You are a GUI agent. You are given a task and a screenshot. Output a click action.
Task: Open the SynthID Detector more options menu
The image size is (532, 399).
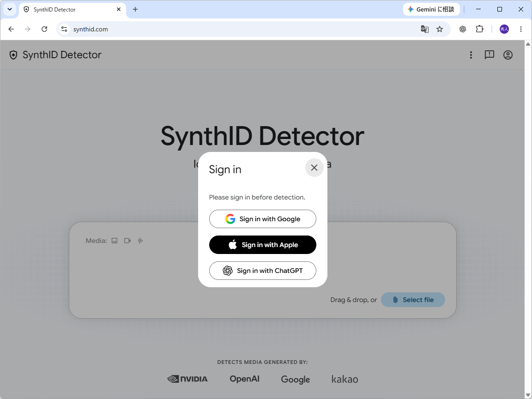click(471, 54)
